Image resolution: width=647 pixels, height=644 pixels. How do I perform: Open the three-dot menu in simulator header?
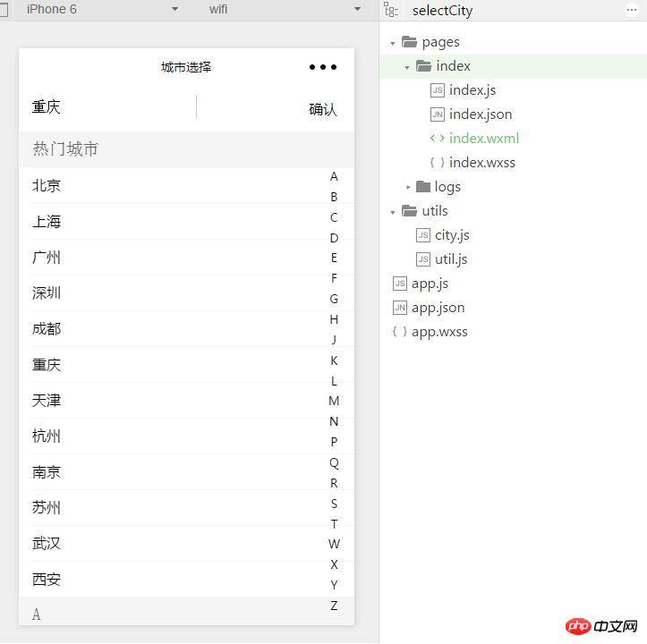tap(323, 67)
